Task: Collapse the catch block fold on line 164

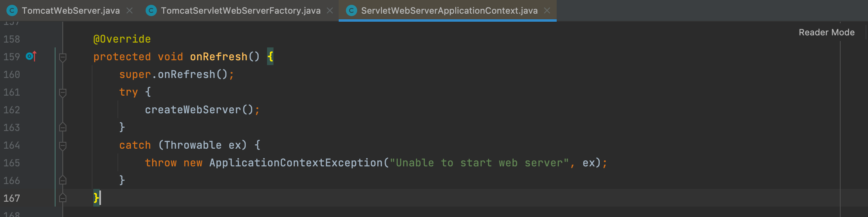Action: point(63,145)
